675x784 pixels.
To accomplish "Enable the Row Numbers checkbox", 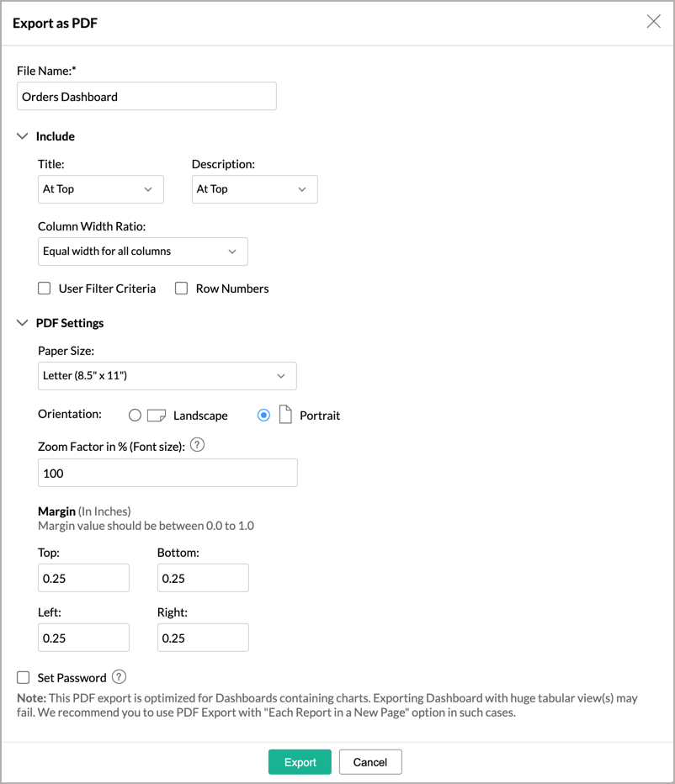I will click(181, 288).
